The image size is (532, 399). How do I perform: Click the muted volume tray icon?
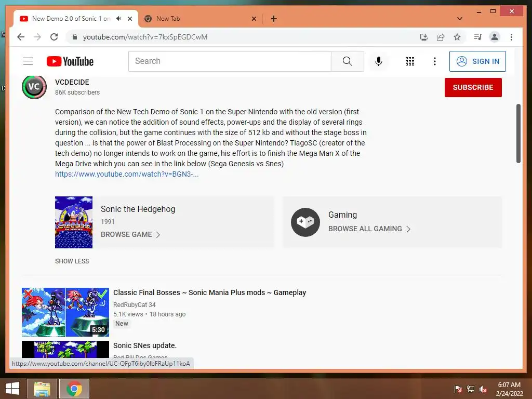[x=483, y=389]
